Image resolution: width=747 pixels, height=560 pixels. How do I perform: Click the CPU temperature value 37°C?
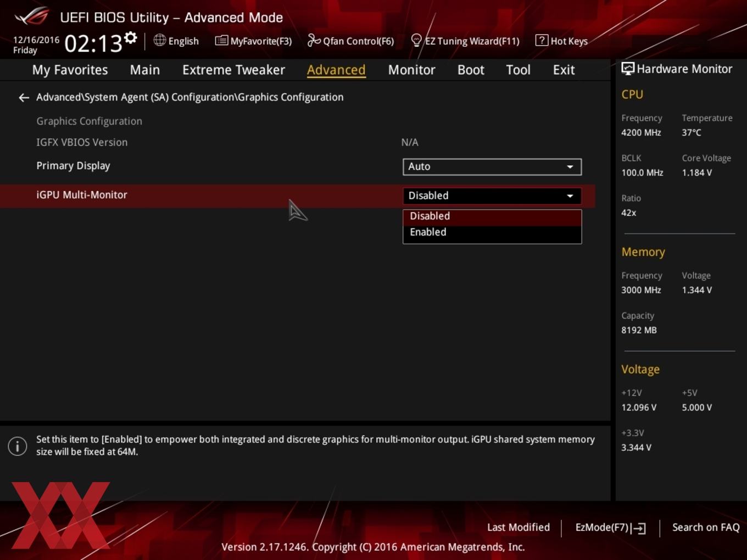pyautogui.click(x=692, y=133)
